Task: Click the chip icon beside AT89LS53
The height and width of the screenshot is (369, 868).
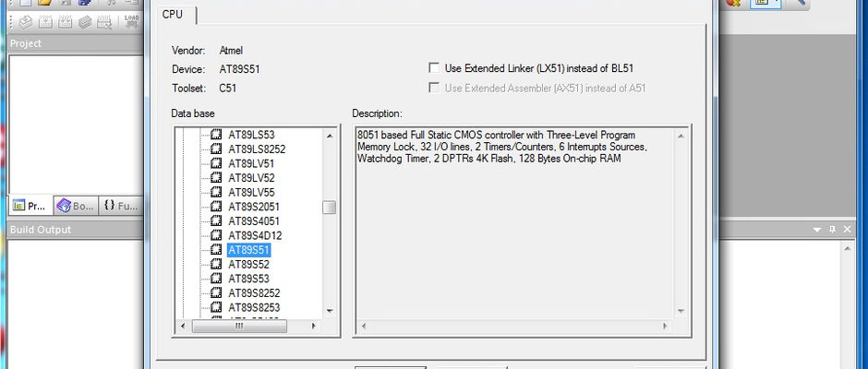Action: click(216, 135)
